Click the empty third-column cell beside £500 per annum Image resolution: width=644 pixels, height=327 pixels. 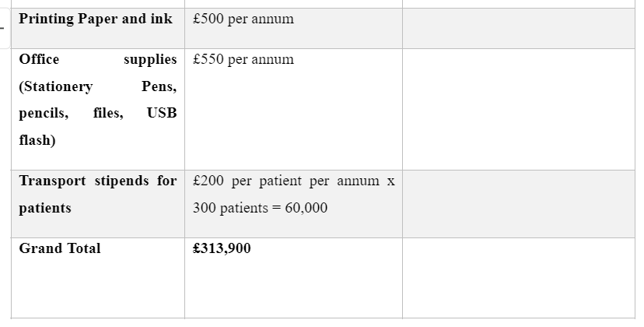pos(519,28)
